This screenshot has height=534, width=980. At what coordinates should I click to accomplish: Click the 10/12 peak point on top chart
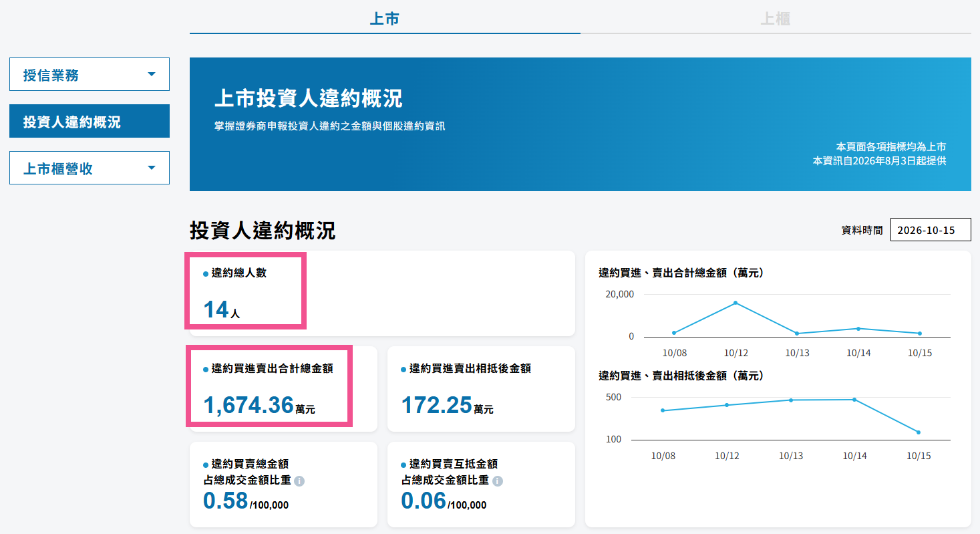[x=735, y=303]
